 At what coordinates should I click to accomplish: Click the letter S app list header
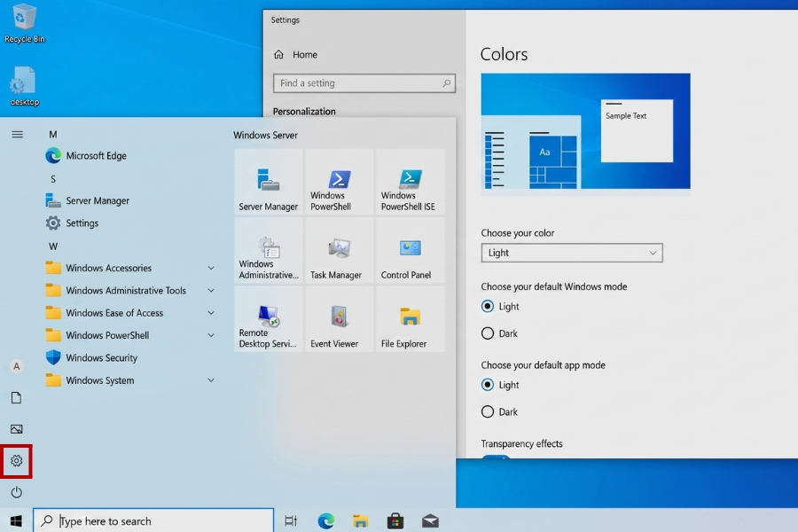(53, 179)
